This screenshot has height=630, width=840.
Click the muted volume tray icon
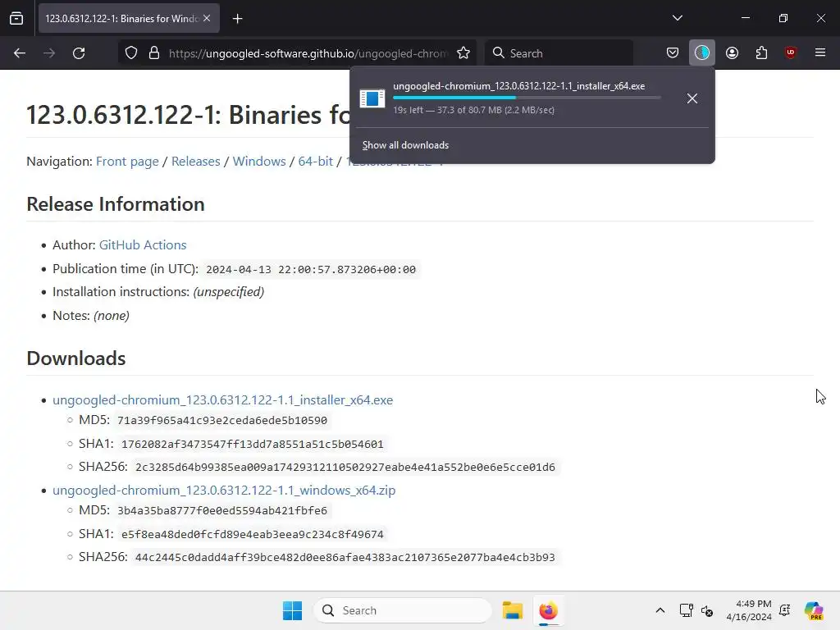(x=707, y=610)
